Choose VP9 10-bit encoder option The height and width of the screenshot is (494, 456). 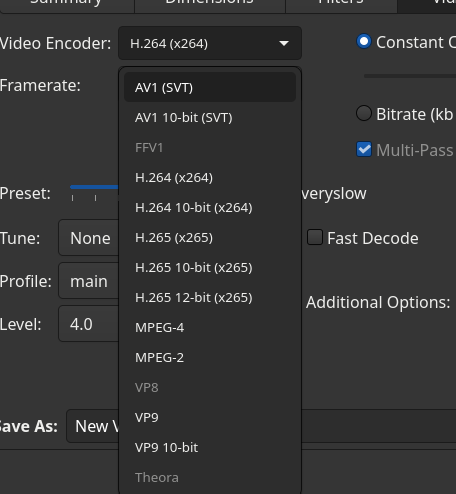point(210,448)
